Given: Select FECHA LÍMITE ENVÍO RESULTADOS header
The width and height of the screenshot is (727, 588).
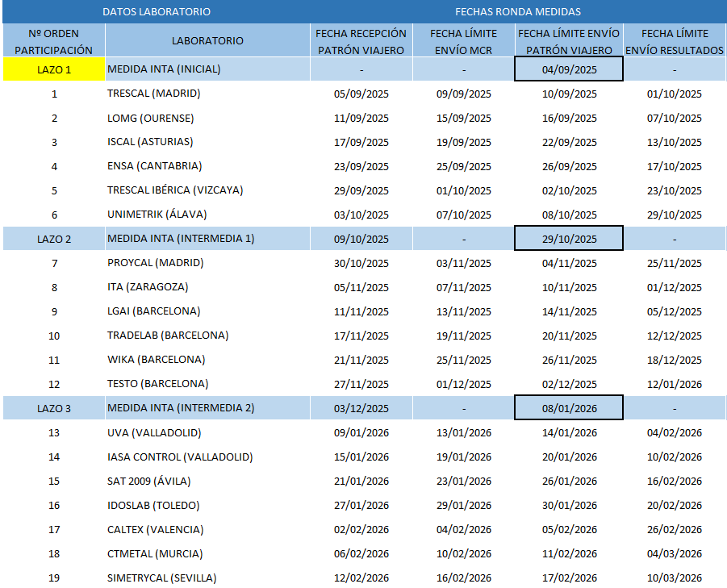Looking at the screenshot, I should 675,41.
